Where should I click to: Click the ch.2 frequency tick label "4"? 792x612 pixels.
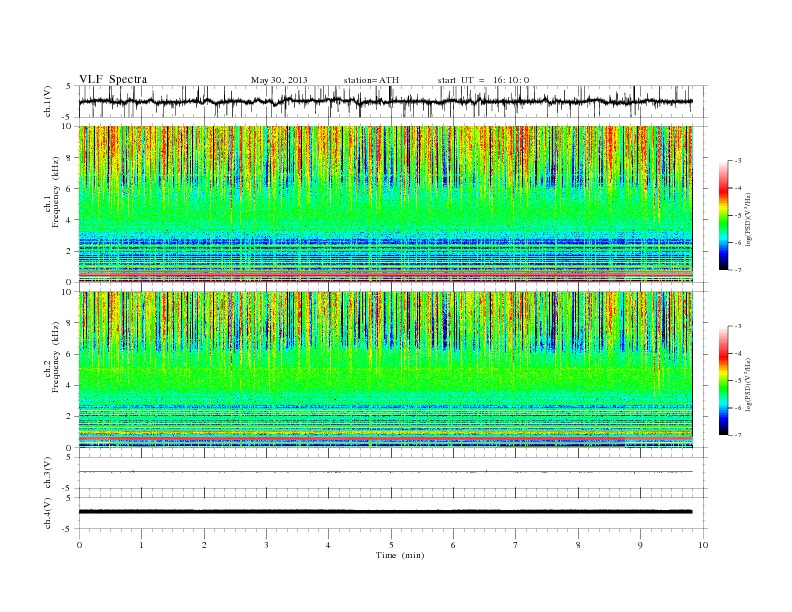click(x=69, y=385)
